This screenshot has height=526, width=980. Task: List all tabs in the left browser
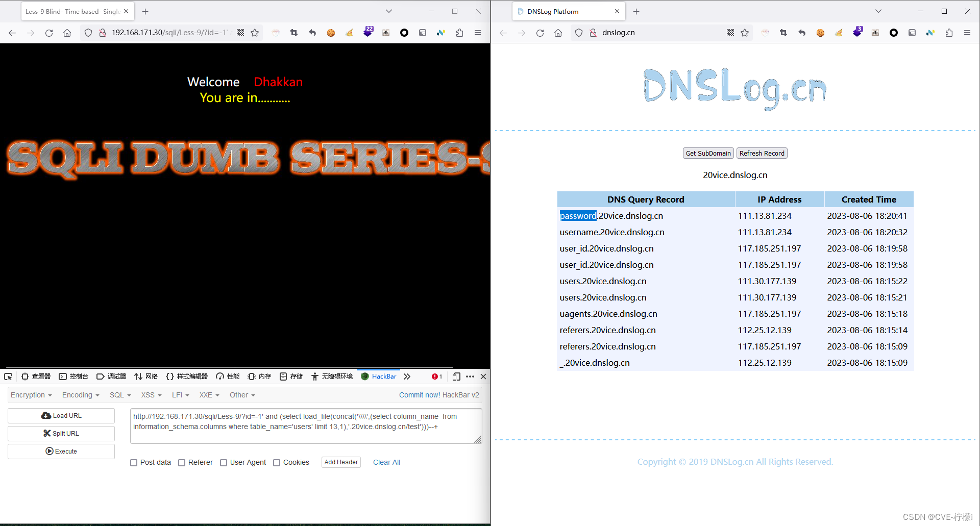(389, 11)
